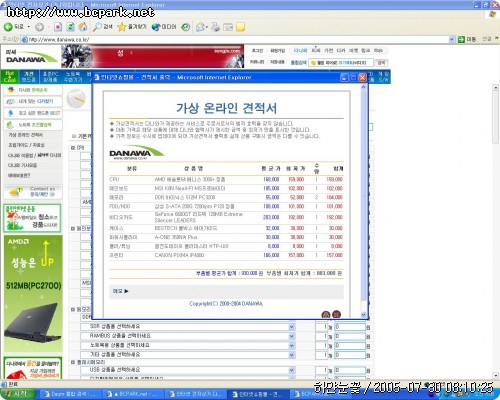
Task: Click the 다나와 top category link
Action: (x=300, y=51)
